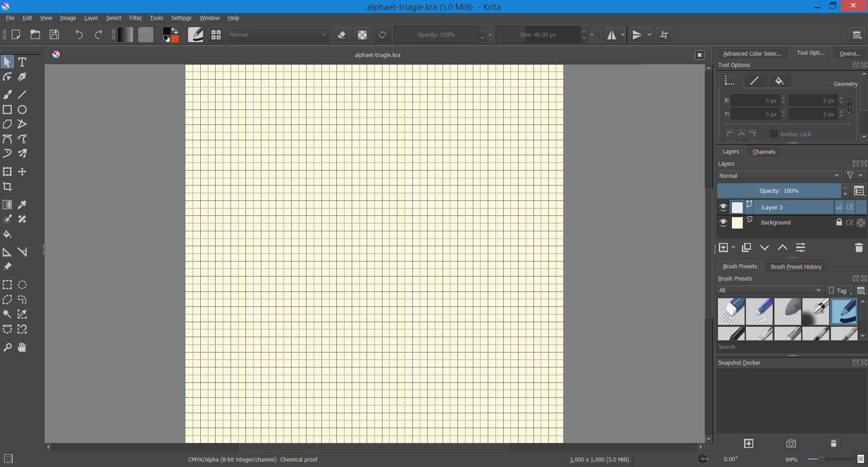This screenshot has height=467, width=868.
Task: Toggle vertical mirror tool
Action: click(x=637, y=35)
